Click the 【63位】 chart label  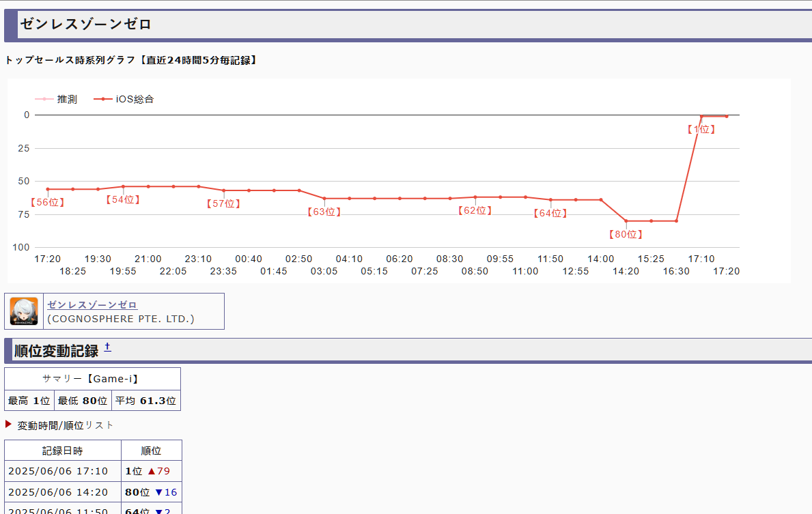(324, 212)
